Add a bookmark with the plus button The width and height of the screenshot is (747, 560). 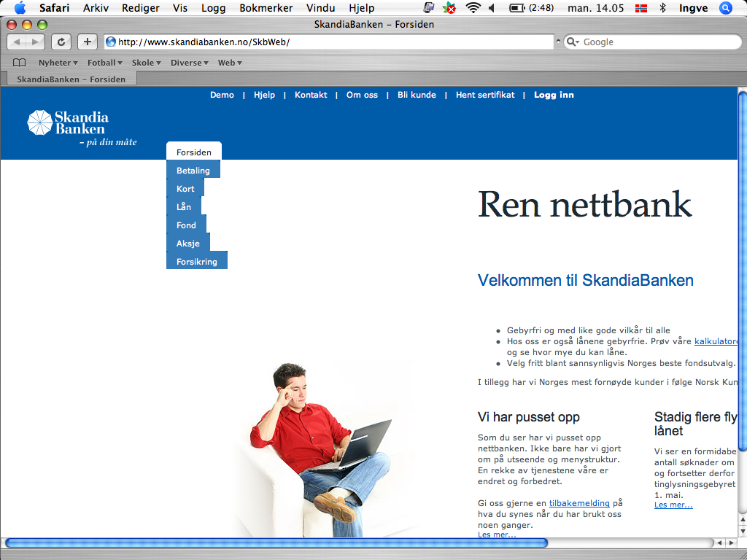(x=88, y=42)
